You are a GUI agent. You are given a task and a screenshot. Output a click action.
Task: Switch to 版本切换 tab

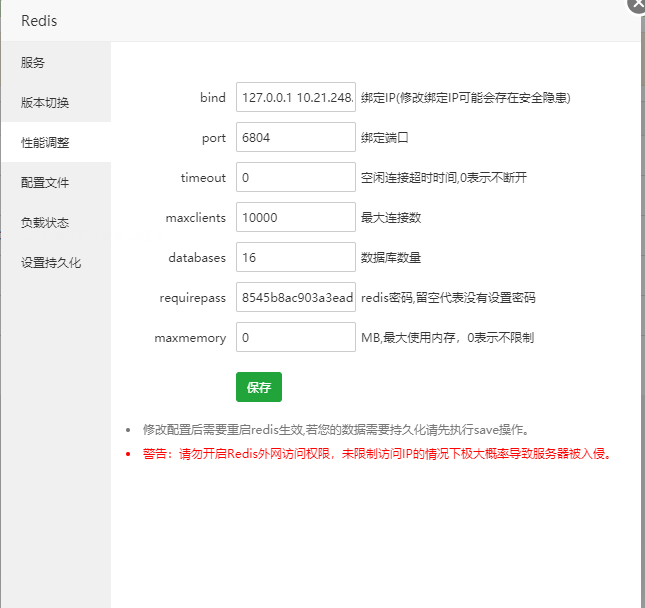pos(56,102)
